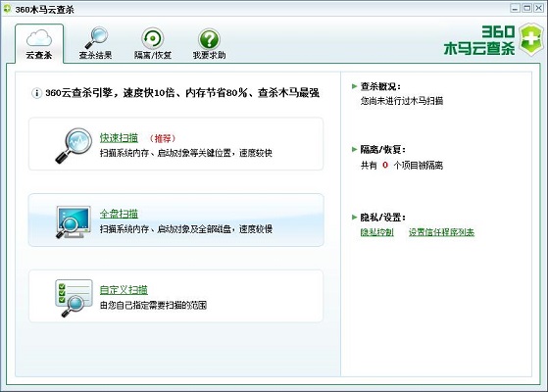Click the cloud icon on 云查杀 tab
The height and width of the screenshot is (392, 548).
(x=39, y=38)
